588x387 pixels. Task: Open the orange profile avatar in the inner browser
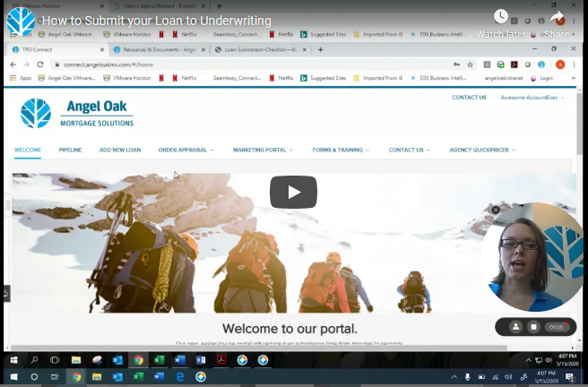[560, 64]
